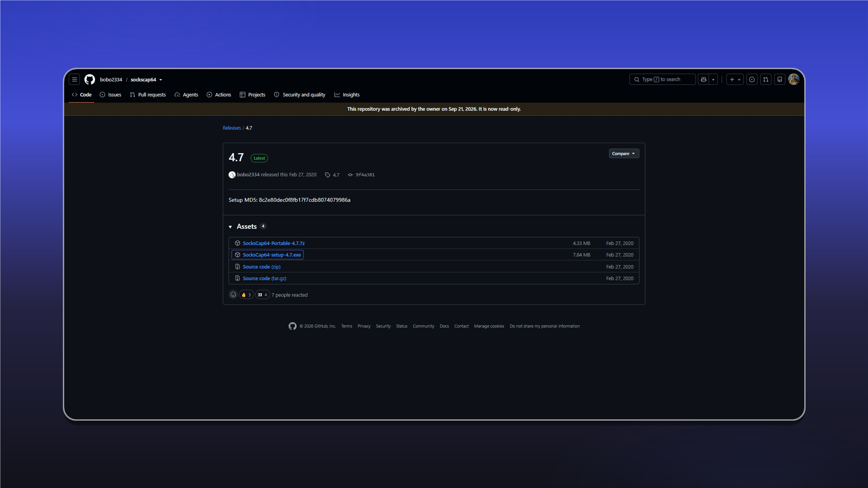Image resolution: width=868 pixels, height=488 pixels.
Task: Open Manage cookies in footer
Action: tap(489, 326)
